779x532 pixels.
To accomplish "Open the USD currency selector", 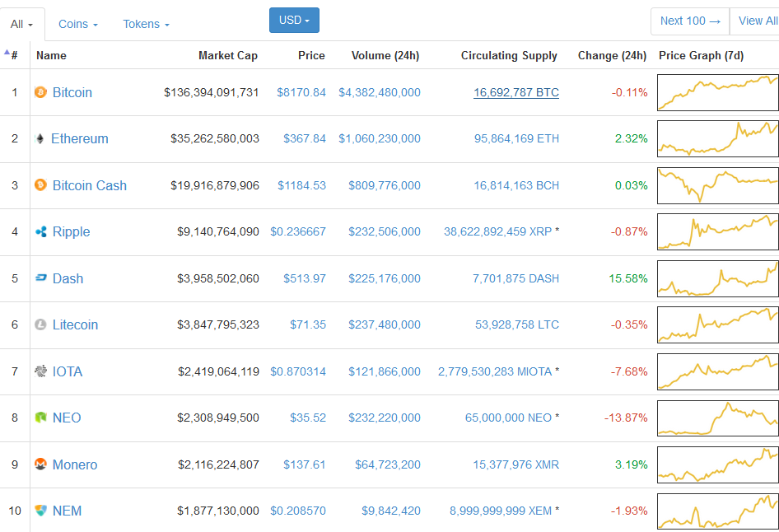I will click(294, 20).
